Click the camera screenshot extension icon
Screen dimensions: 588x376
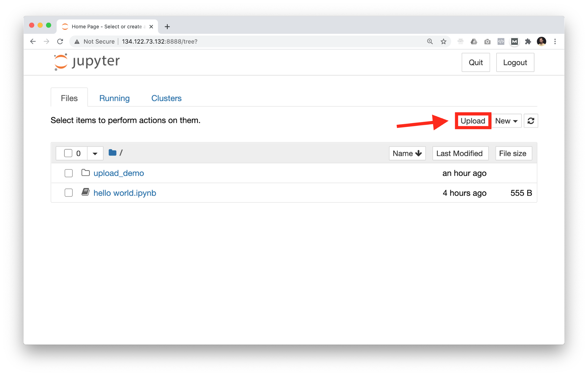[487, 42]
